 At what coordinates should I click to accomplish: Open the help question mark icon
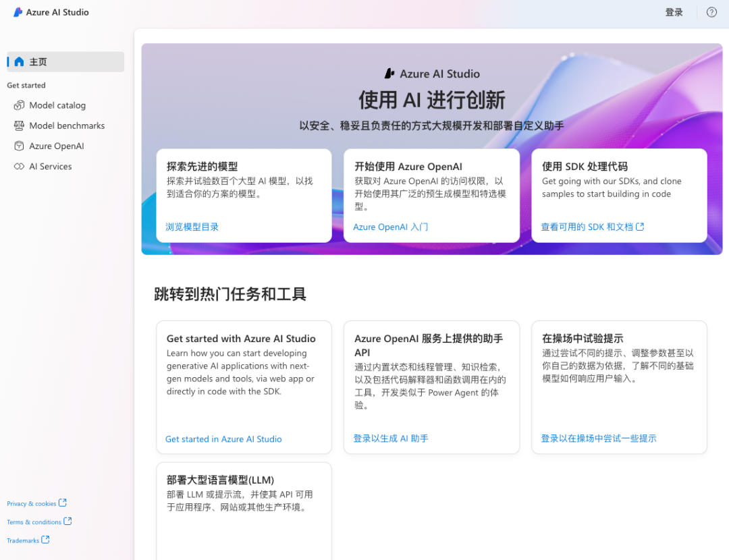[711, 12]
